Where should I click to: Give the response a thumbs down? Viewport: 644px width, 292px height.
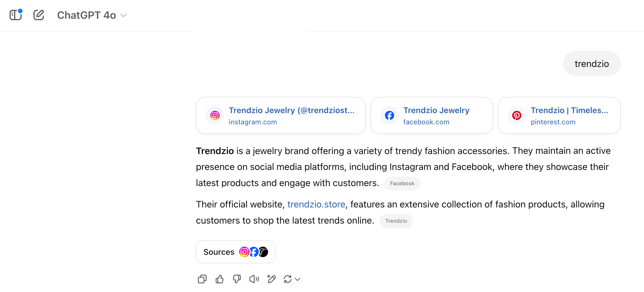click(237, 279)
